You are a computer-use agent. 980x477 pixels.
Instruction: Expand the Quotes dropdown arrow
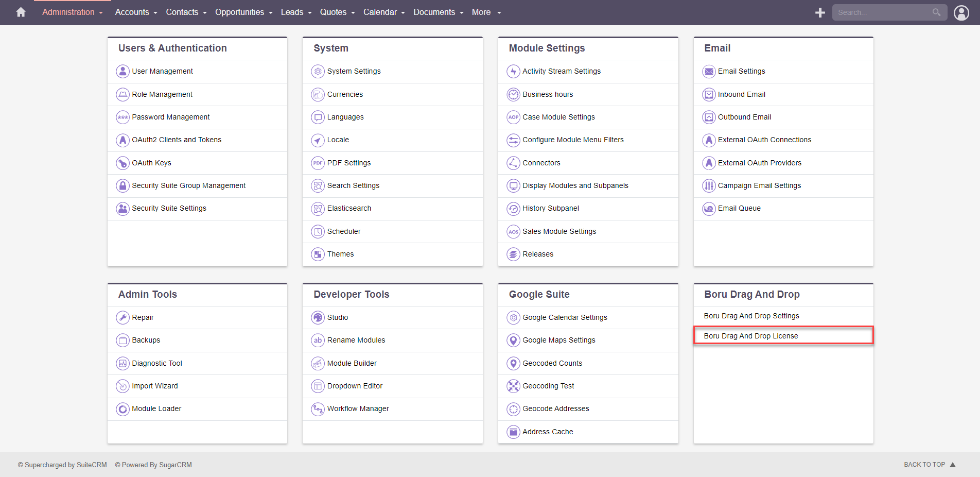(353, 13)
